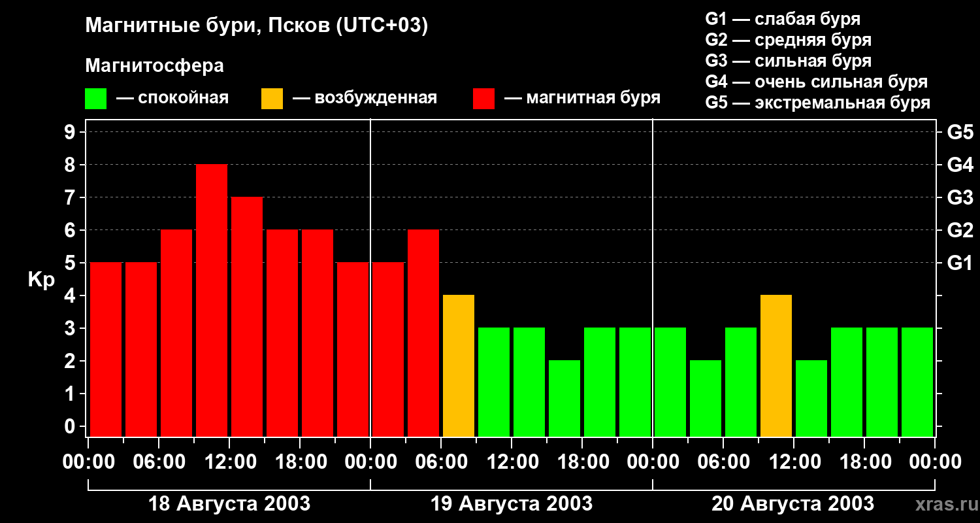Click the '18 Августа 2003' date label

tap(229, 504)
